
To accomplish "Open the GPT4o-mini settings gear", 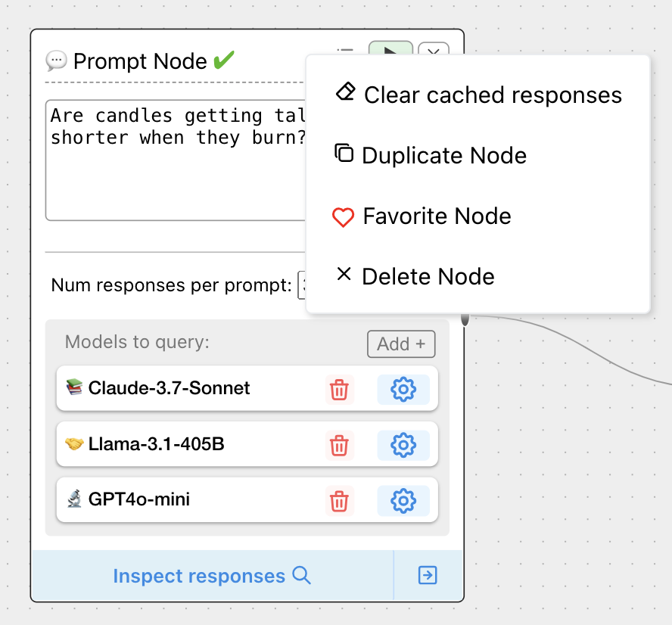I will (403, 500).
